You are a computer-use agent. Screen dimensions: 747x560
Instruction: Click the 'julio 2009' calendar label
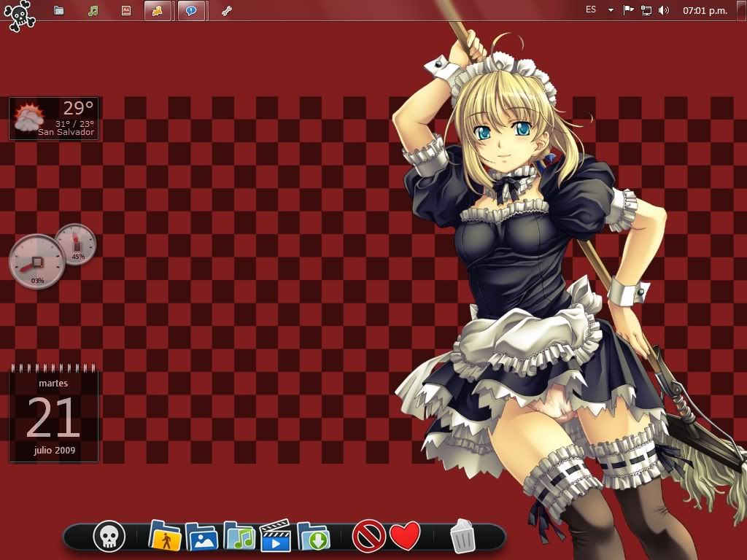pyautogui.click(x=54, y=450)
